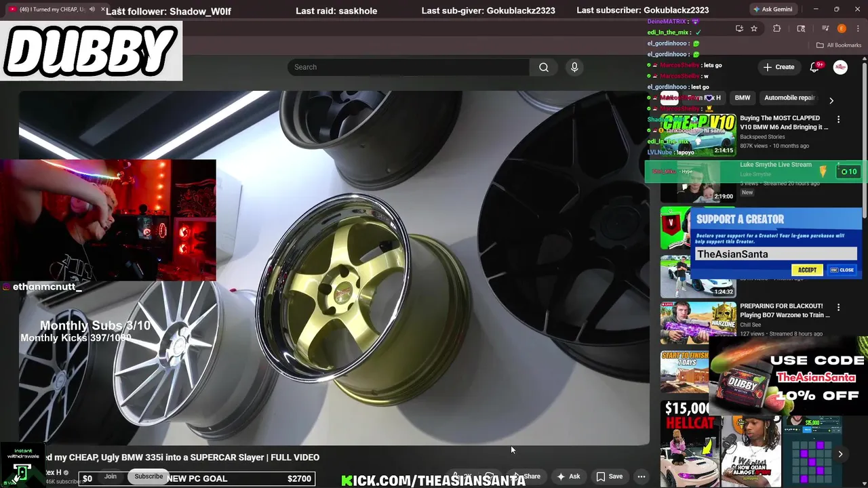Open the 'Start to Finish 7 Days' thumbnail
The width and height of the screenshot is (868, 488).
tap(685, 371)
